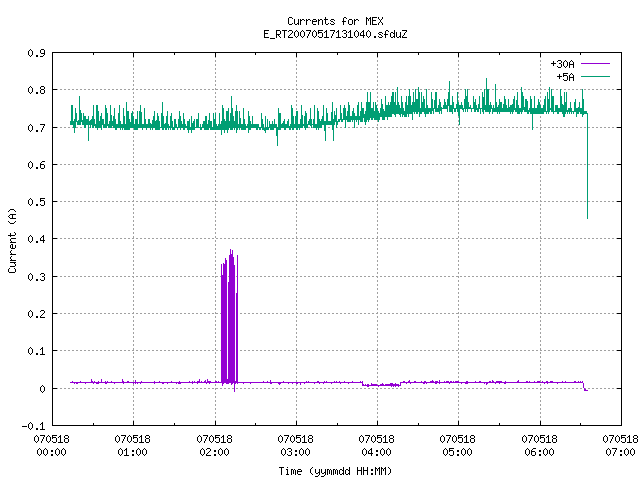Click the 070518 02:00 x-axis tick label
This screenshot has width=640, height=480.
(x=214, y=446)
